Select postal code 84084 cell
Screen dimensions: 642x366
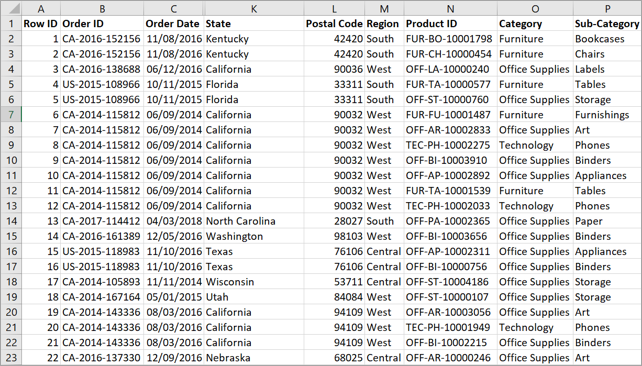pyautogui.click(x=334, y=297)
